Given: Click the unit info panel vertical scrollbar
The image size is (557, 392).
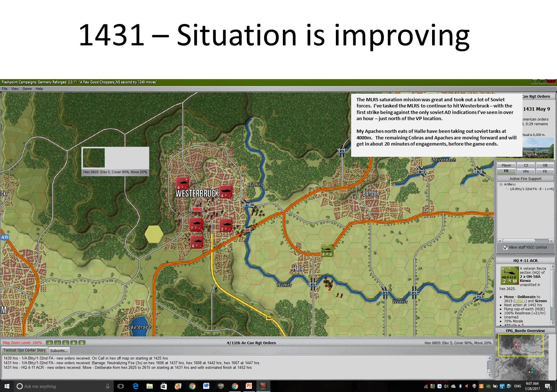Looking at the screenshot, I should pos(552,295).
